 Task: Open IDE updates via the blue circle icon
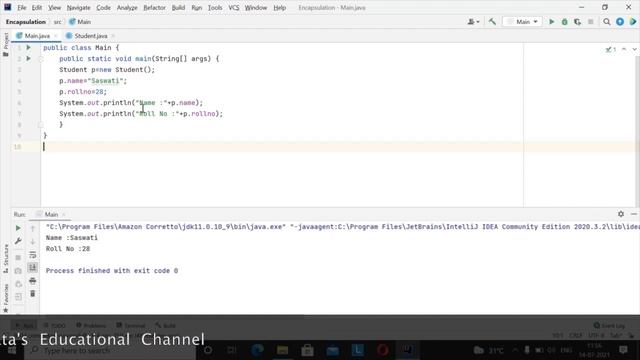point(620,22)
